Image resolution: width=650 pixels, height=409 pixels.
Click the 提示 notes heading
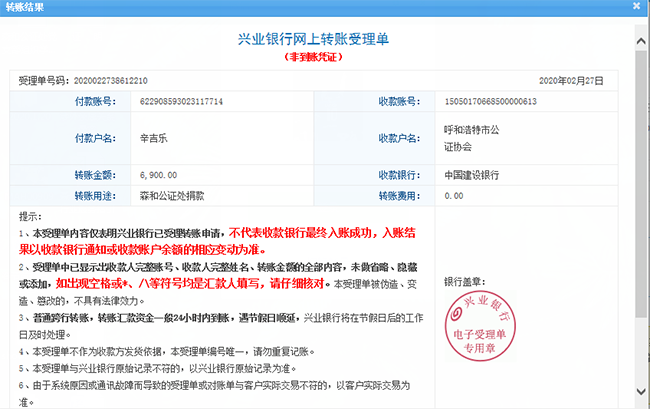click(x=31, y=215)
